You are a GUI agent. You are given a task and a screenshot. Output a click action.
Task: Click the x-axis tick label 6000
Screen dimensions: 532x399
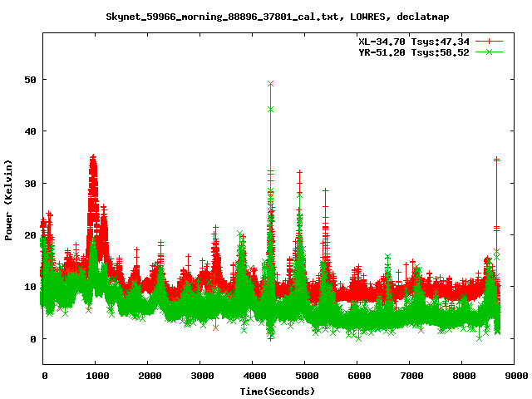[x=359, y=376]
